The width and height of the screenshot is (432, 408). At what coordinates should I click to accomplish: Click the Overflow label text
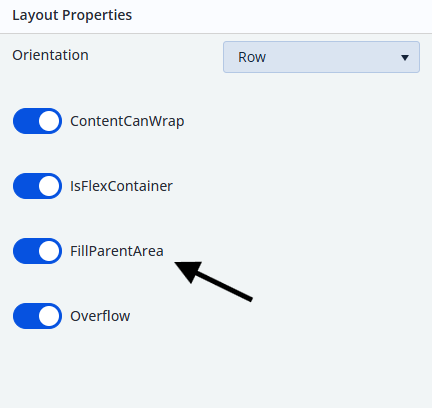pos(100,316)
